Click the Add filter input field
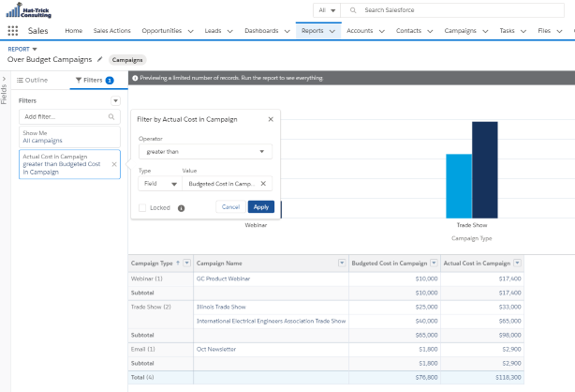 tap(70, 117)
